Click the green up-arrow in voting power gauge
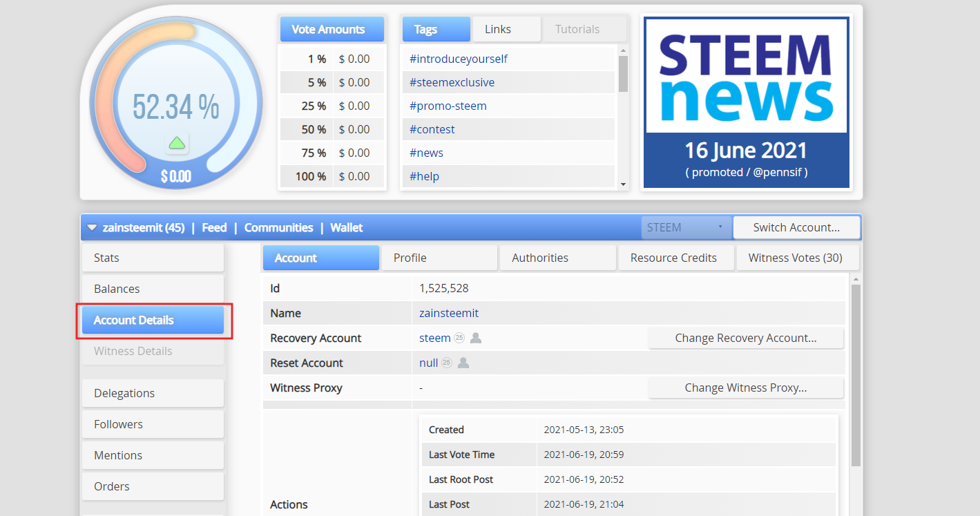This screenshot has width=980, height=516. pyautogui.click(x=177, y=143)
